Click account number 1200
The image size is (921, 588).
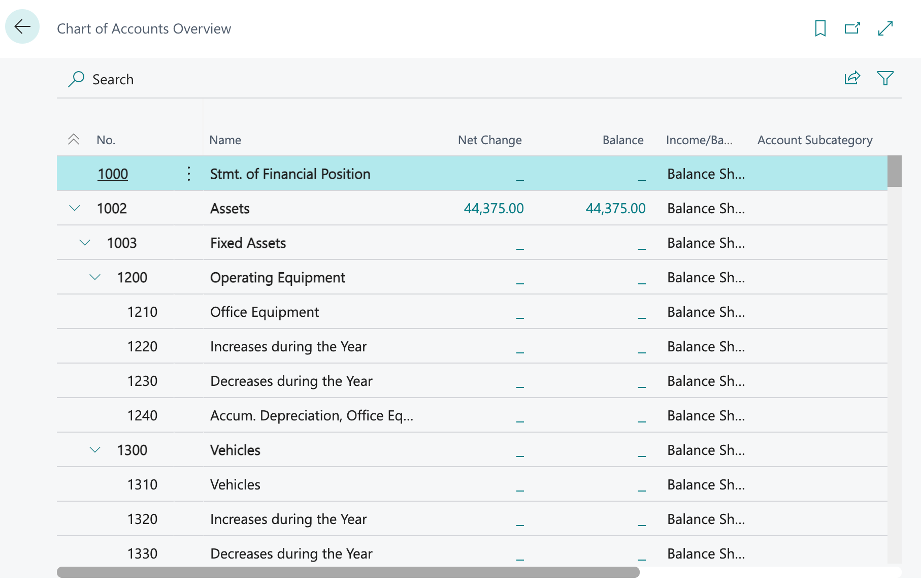[x=132, y=277]
